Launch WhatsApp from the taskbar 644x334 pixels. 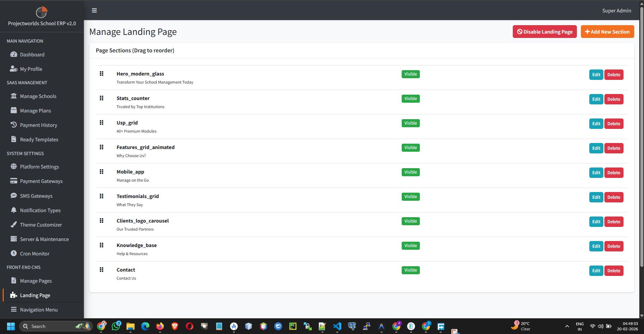115,326
